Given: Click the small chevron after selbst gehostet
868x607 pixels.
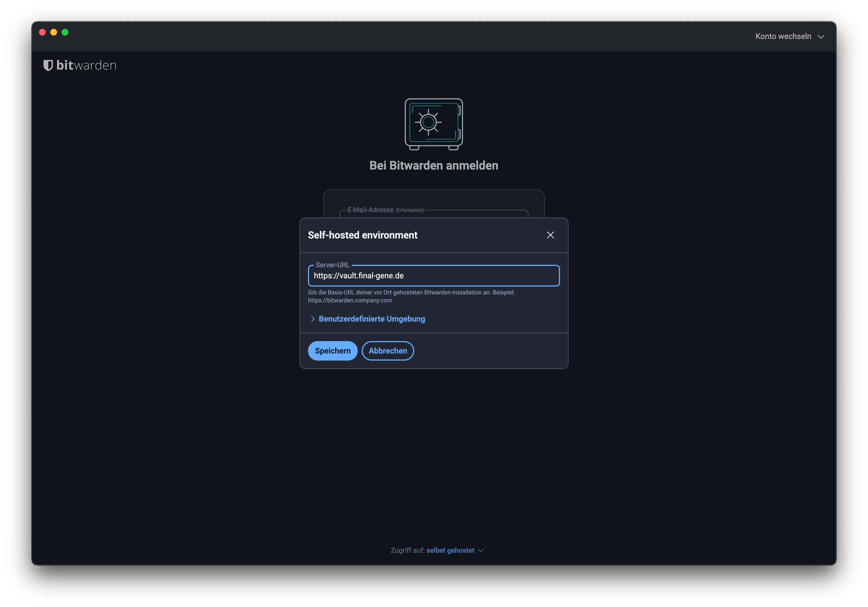Looking at the screenshot, I should 481,550.
